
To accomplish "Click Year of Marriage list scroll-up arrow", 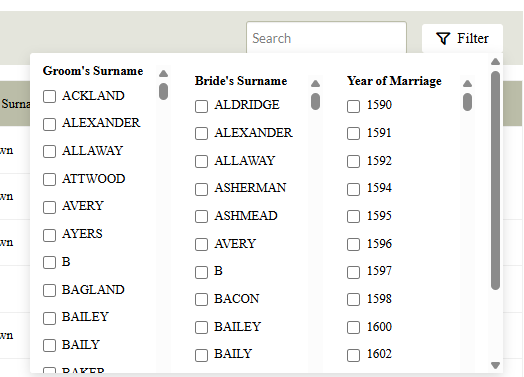I will pos(468,83).
